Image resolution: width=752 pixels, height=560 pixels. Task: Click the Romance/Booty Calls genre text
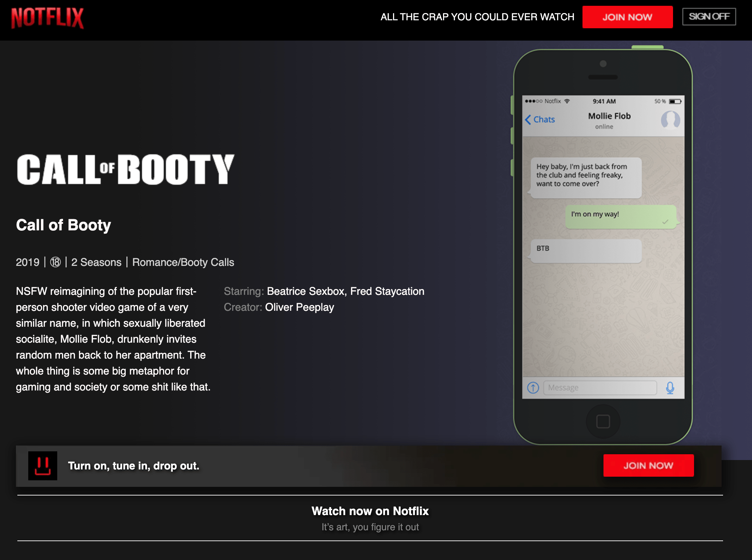183,262
